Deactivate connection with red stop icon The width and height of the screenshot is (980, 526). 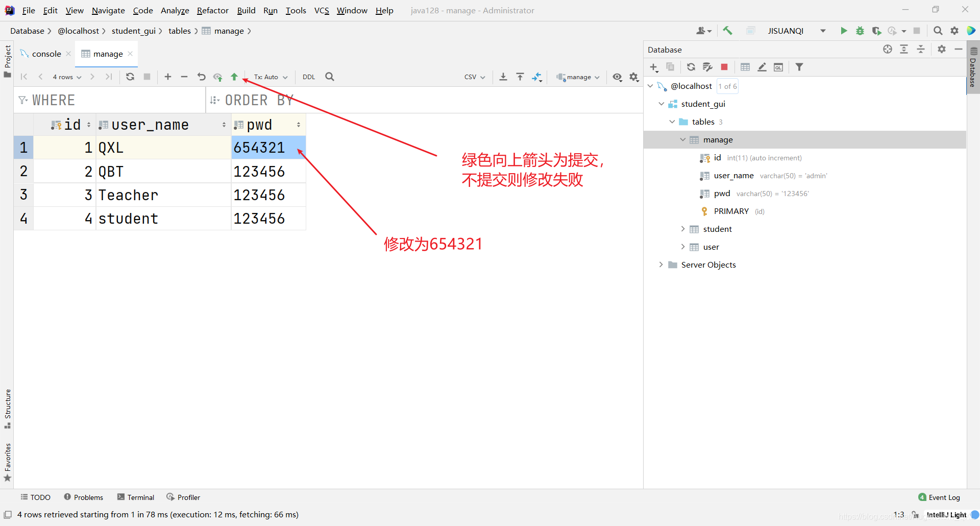[x=724, y=67]
